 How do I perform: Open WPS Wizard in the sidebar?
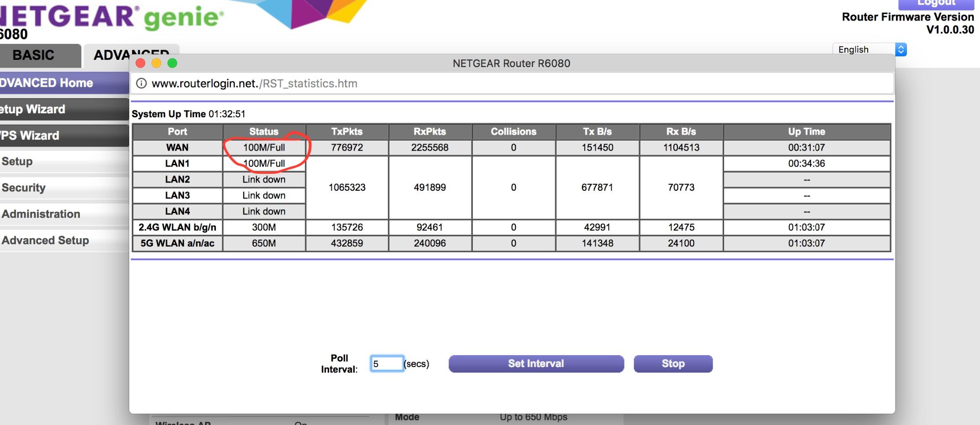64,136
